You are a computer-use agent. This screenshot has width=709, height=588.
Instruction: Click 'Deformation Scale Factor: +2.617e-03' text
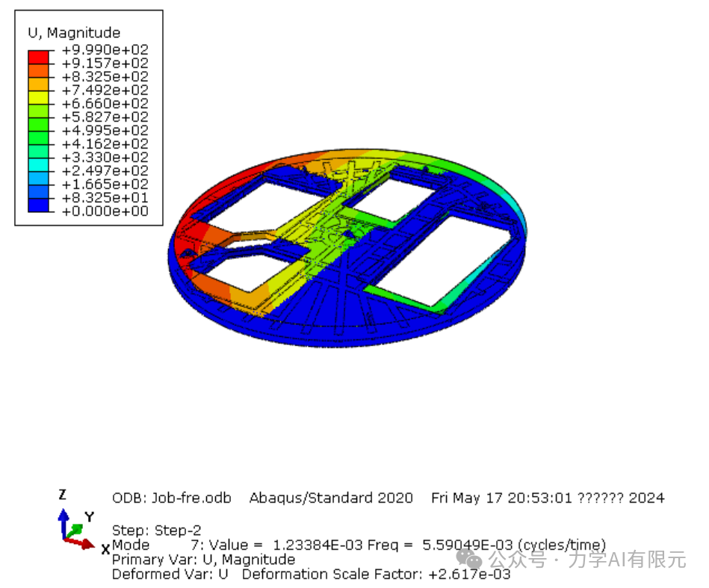pyautogui.click(x=377, y=574)
